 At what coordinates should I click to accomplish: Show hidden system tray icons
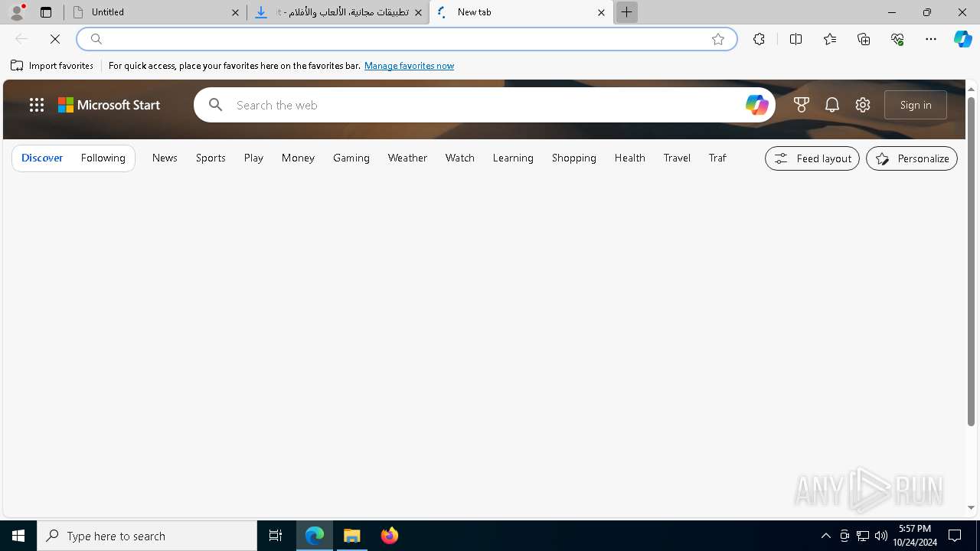pyautogui.click(x=826, y=536)
